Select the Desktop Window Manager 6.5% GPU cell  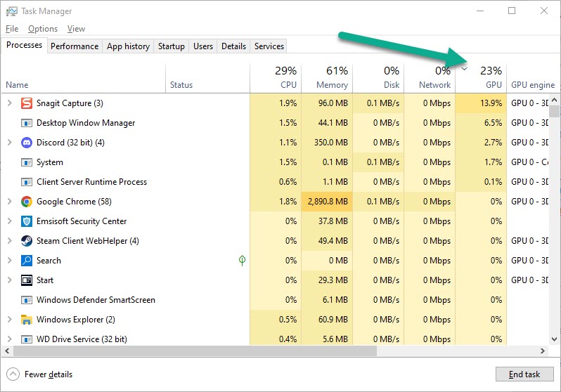482,123
